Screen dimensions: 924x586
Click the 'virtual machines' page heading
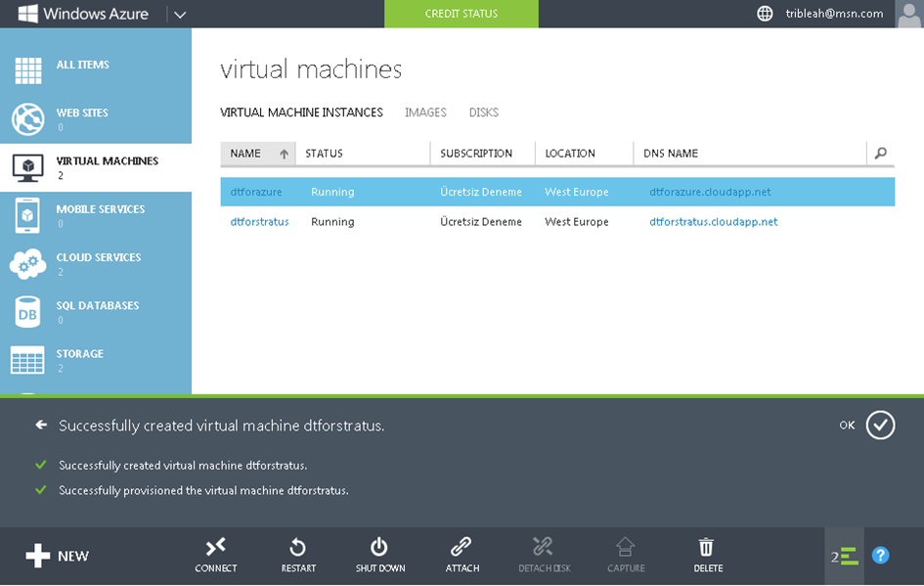point(311,69)
